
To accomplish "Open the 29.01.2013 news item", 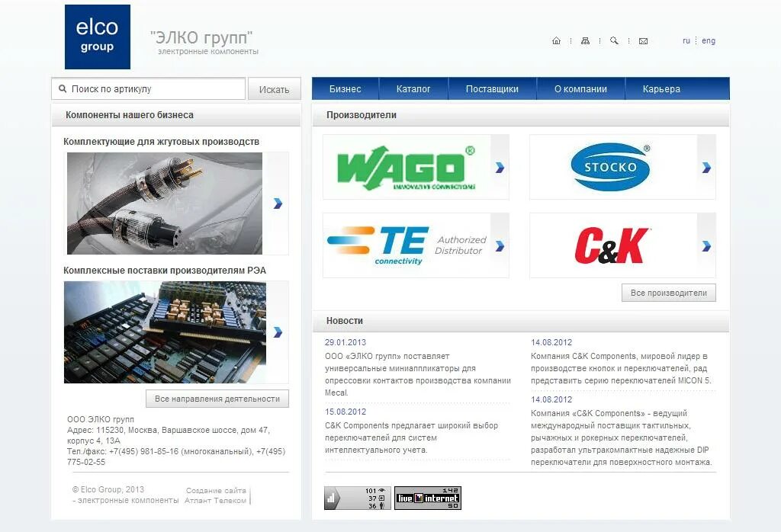I will click(346, 342).
